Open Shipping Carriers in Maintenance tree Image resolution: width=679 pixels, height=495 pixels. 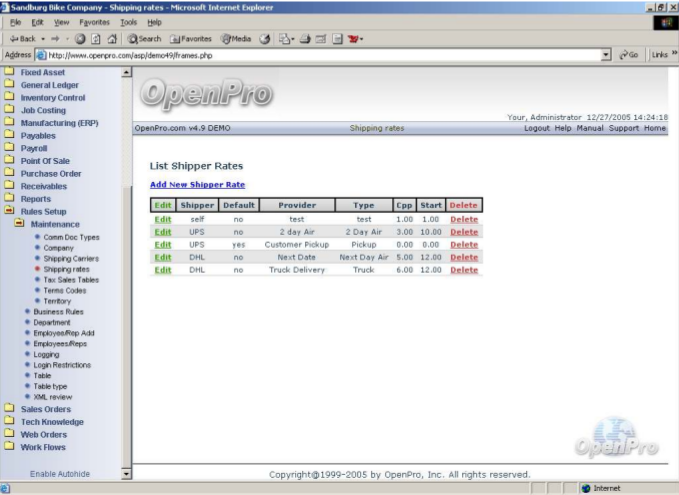pyautogui.click(x=71, y=258)
